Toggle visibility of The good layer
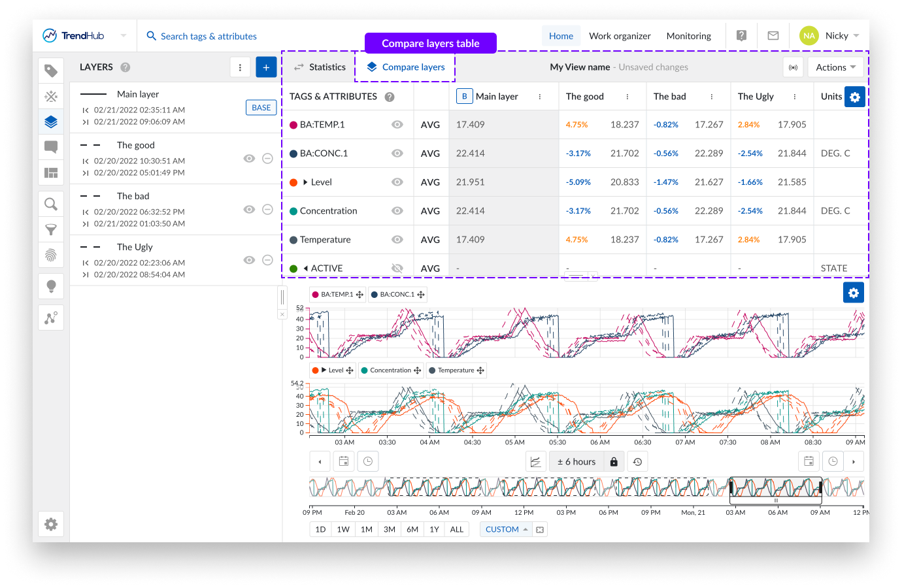The width and height of the screenshot is (902, 588). click(249, 159)
